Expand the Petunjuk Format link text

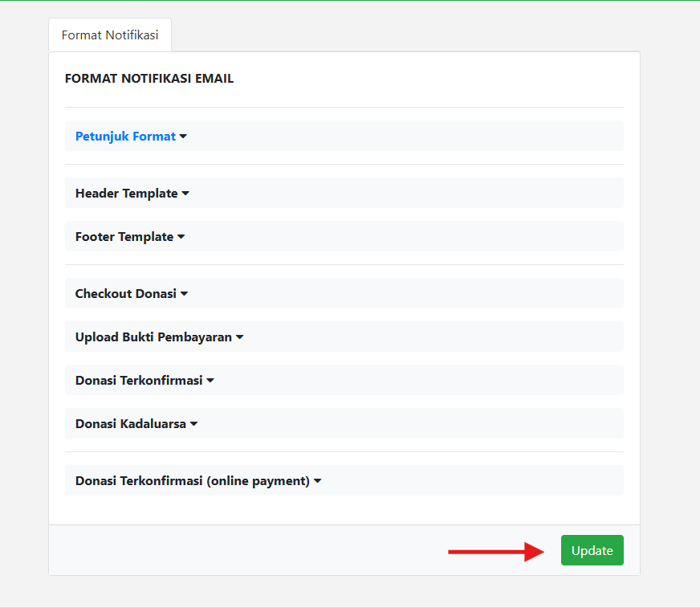(x=125, y=137)
